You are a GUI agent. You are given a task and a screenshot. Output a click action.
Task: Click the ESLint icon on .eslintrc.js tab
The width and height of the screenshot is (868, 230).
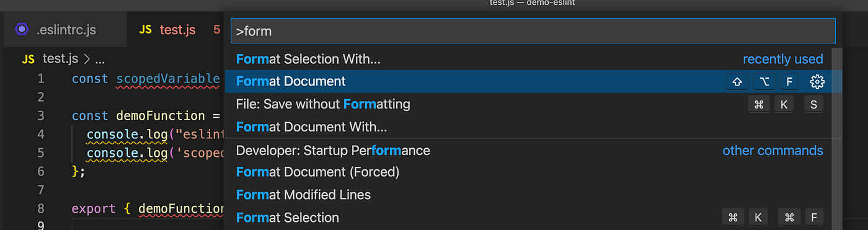point(22,29)
